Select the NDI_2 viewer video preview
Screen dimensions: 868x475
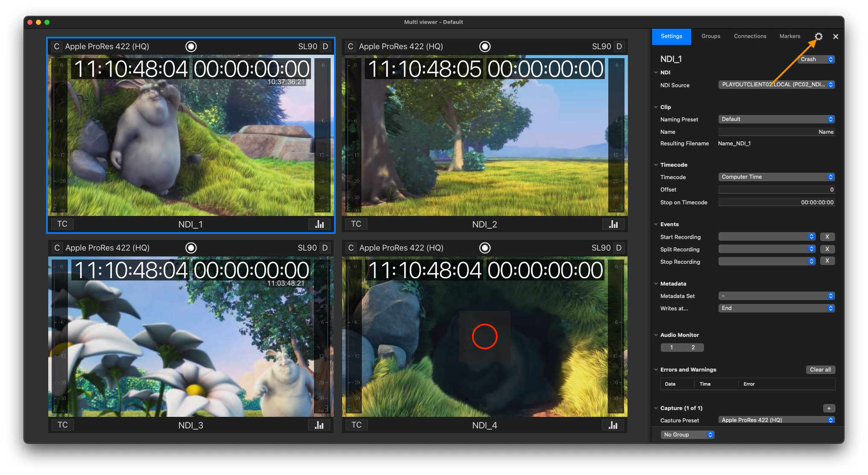pyautogui.click(x=485, y=135)
